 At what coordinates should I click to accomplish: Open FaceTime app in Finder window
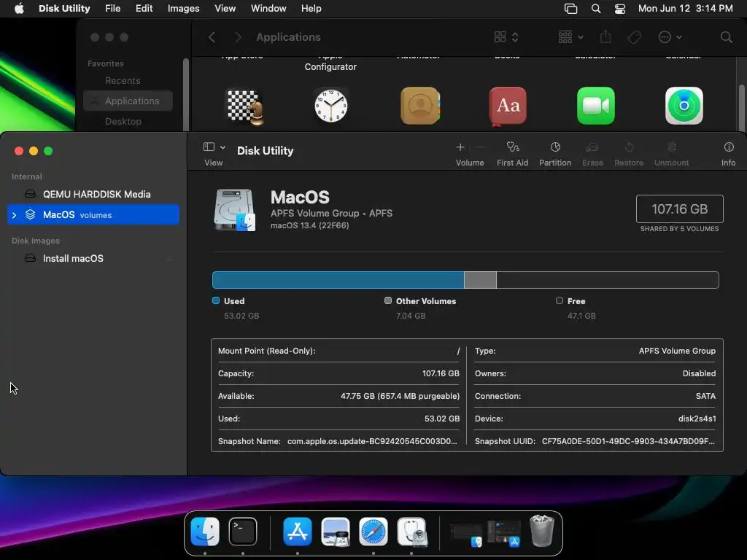[595, 106]
